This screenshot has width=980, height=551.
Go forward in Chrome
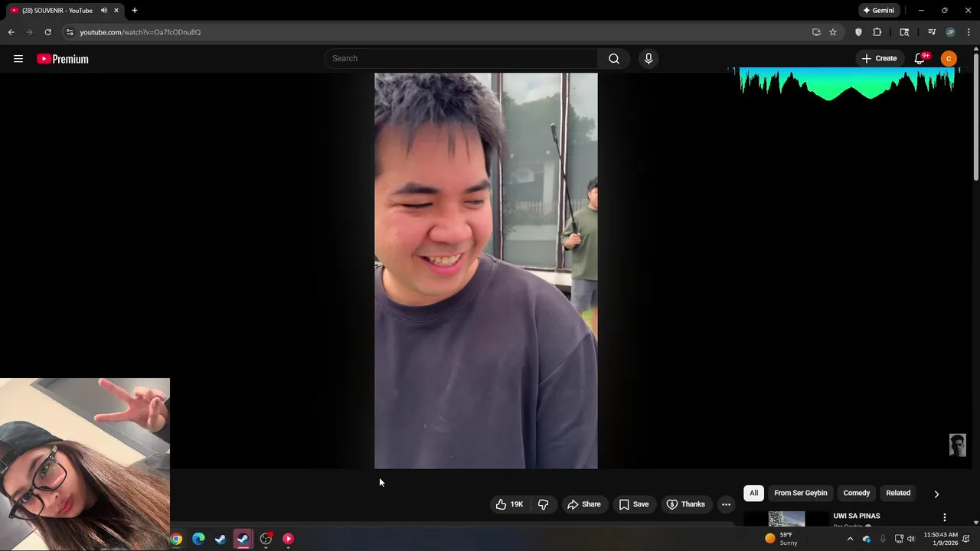pyautogui.click(x=29, y=32)
